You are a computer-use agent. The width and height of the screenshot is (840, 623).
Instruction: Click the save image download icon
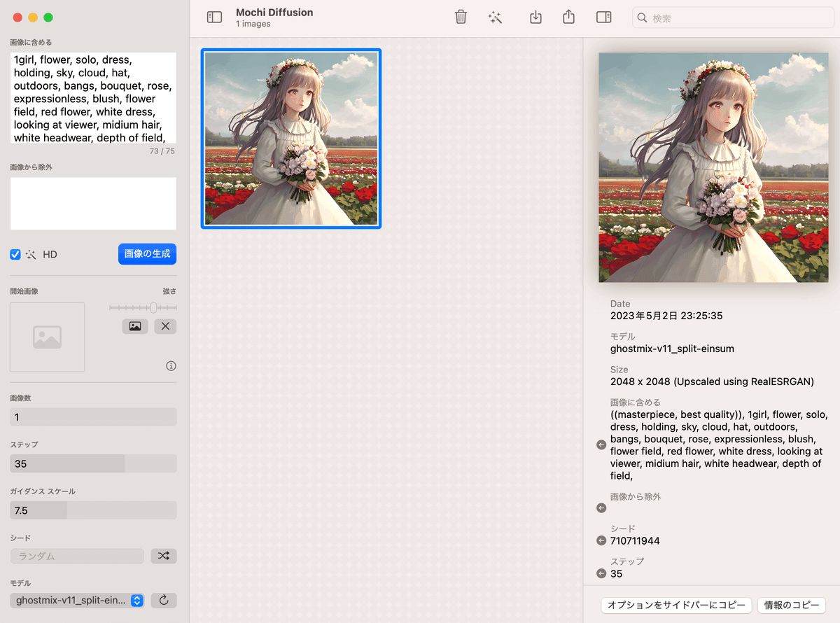tap(535, 17)
